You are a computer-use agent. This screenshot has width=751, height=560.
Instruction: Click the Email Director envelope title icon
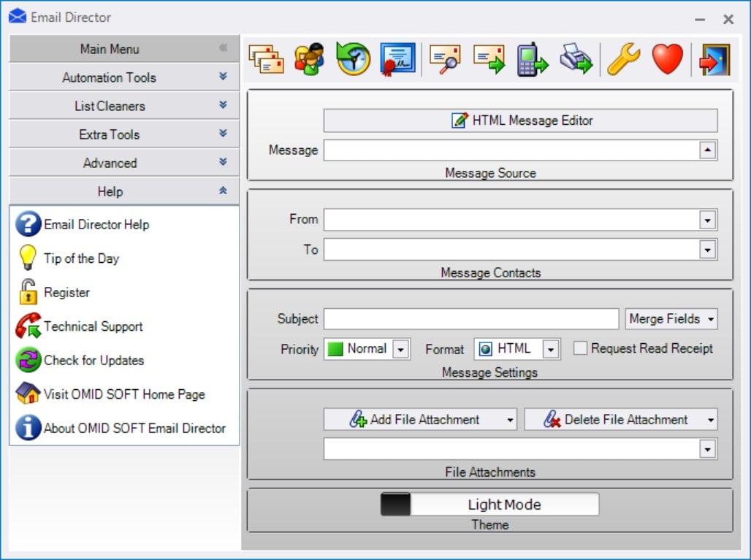(x=18, y=17)
